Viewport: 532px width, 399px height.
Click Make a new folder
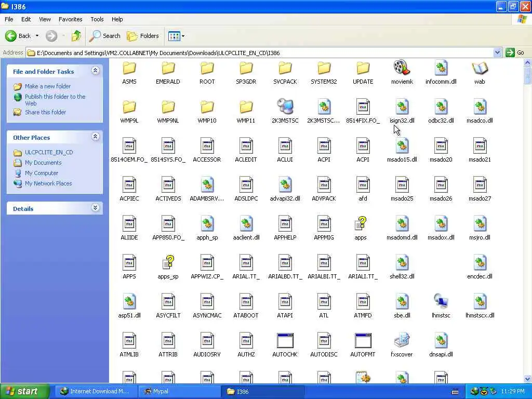pos(47,86)
